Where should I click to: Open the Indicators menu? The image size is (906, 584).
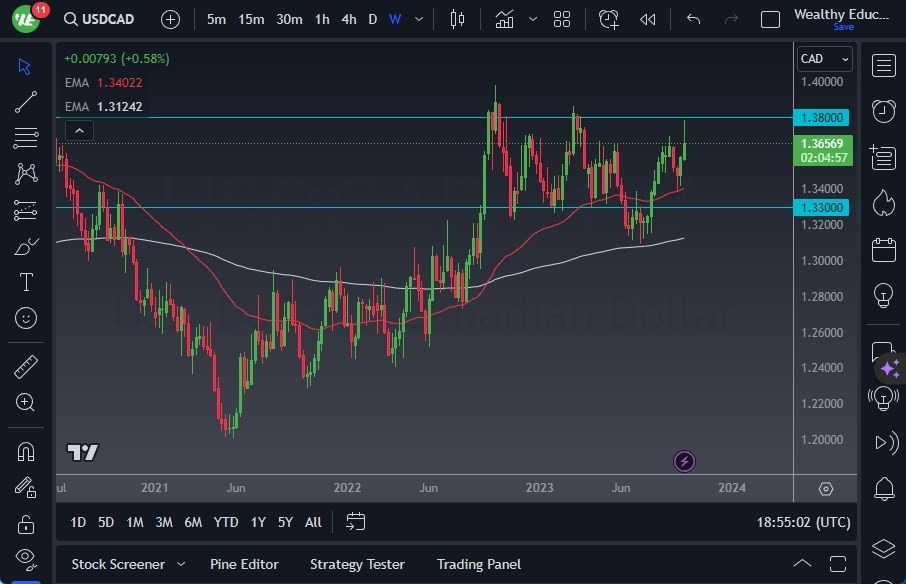pos(505,19)
